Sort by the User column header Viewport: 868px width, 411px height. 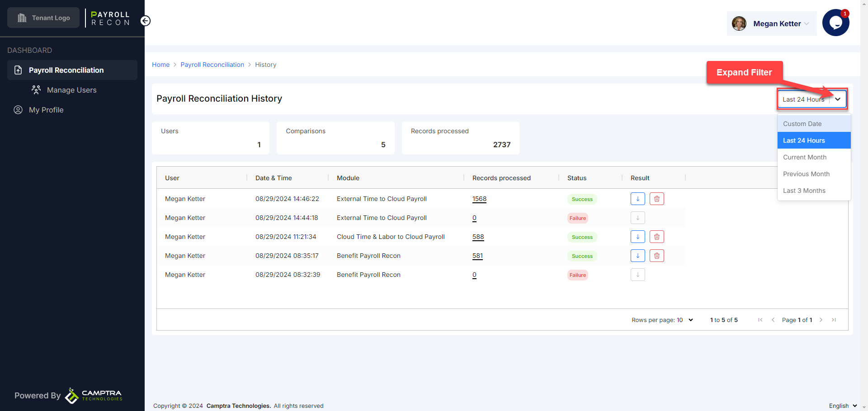[172, 178]
